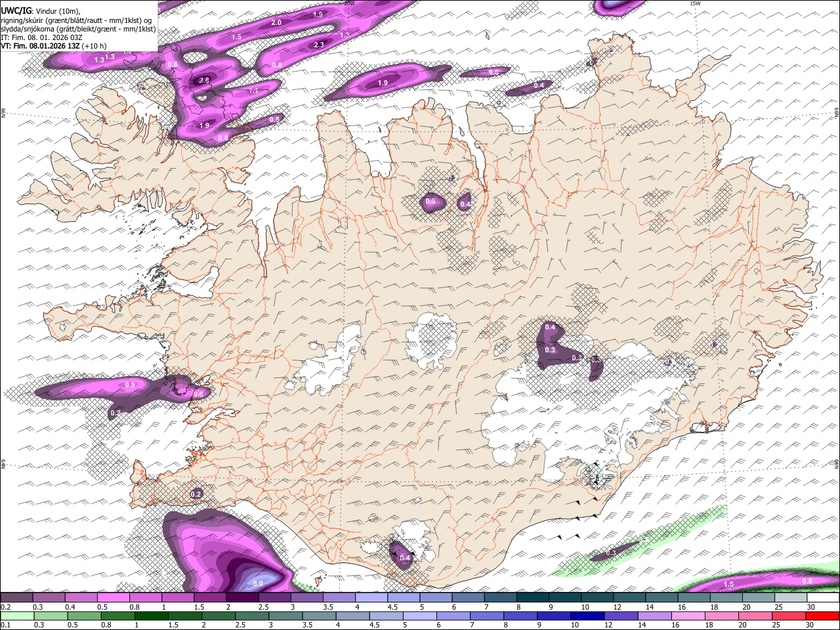Click the 0.9 value west of Snæfellsnes
This screenshot has width=840, height=630.
pos(130,385)
